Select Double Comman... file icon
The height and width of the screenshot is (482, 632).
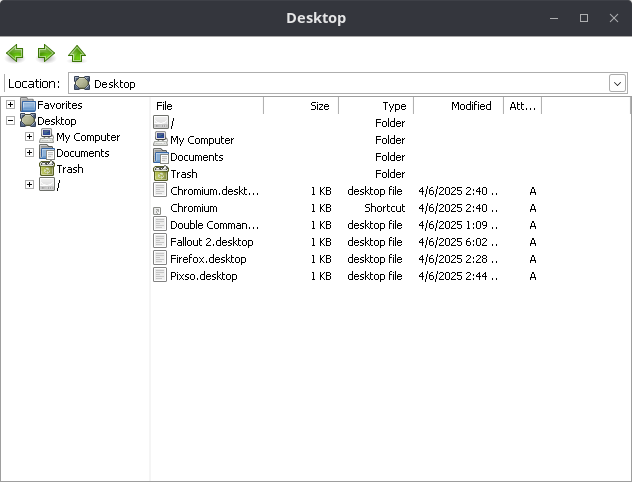[160, 224]
